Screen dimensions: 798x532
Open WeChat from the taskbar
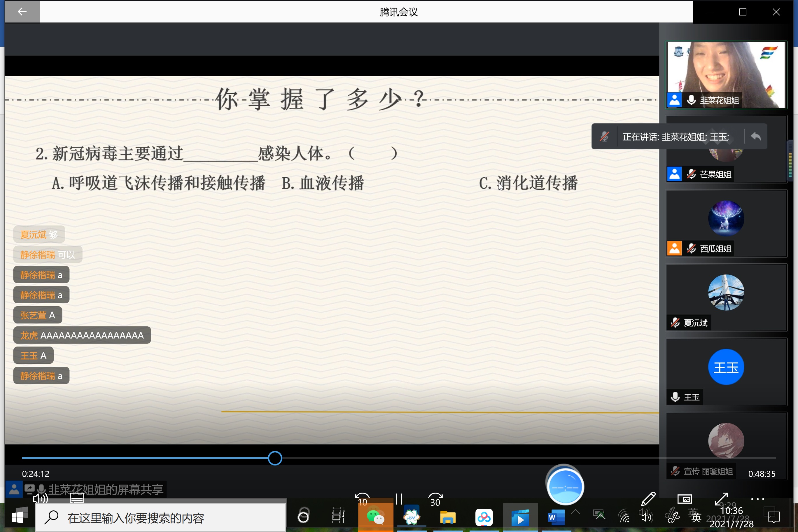click(375, 517)
